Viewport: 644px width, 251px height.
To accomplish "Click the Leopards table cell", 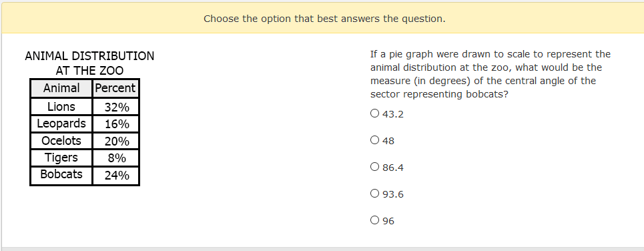I will click(x=61, y=123).
